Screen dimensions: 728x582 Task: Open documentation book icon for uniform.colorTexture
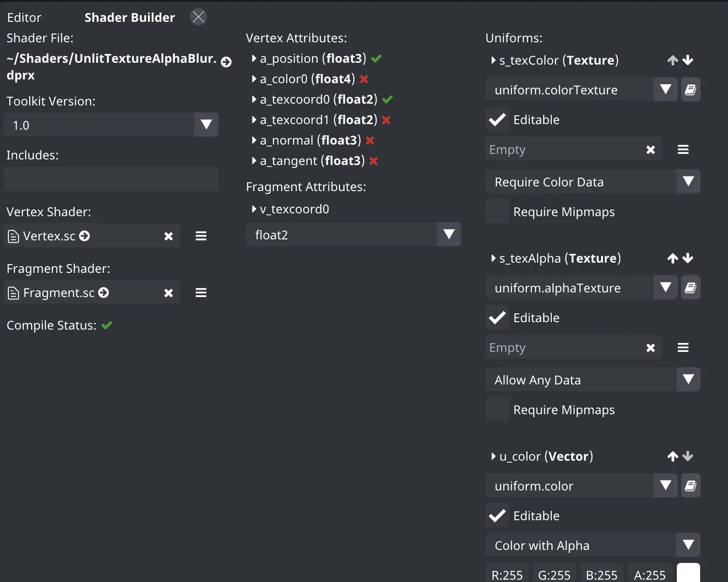(690, 90)
